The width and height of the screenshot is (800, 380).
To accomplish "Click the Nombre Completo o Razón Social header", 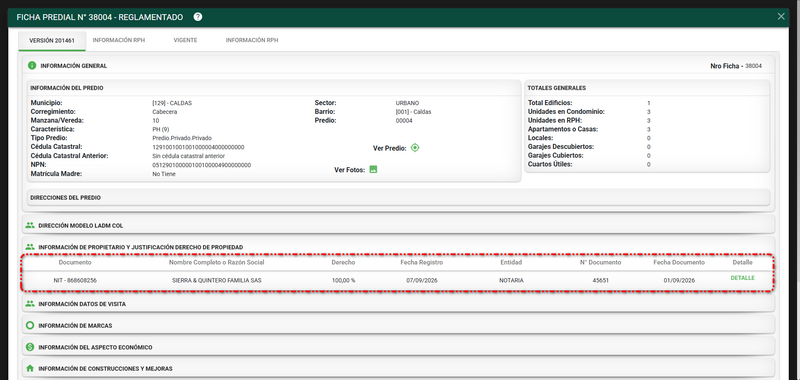I will 216,262.
